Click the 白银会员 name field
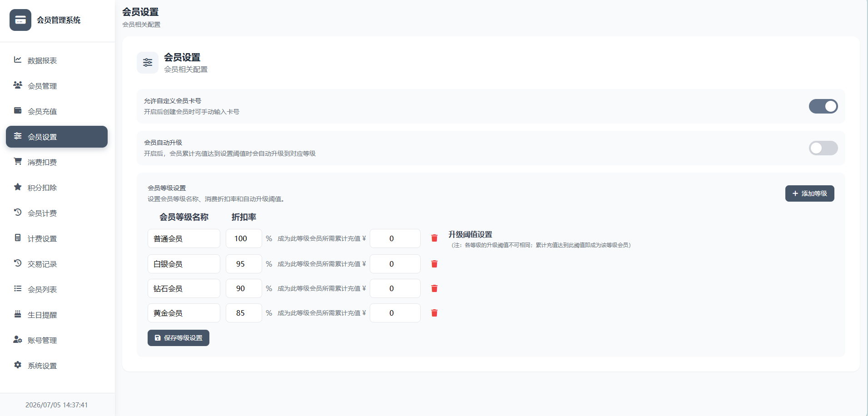 (x=184, y=264)
